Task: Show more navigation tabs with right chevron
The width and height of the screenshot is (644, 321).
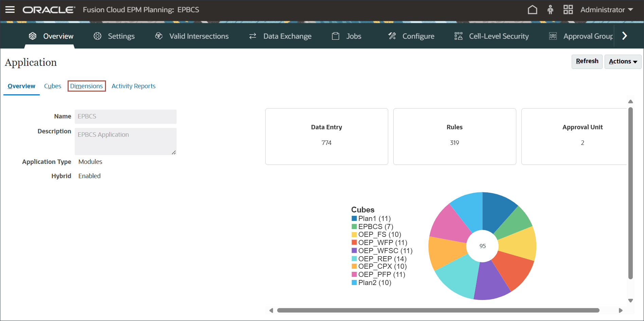Action: click(x=624, y=36)
